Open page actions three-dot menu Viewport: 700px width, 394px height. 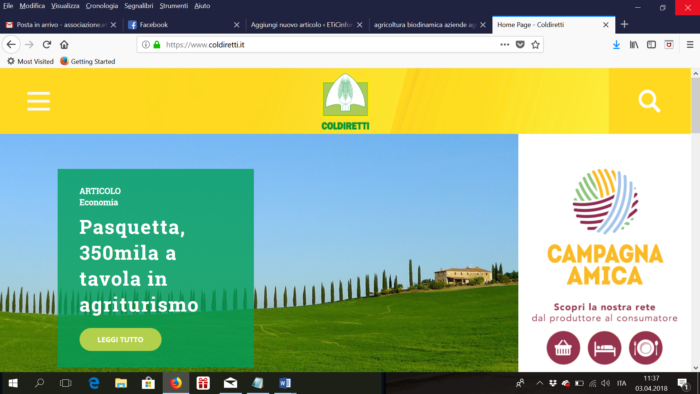tap(504, 45)
